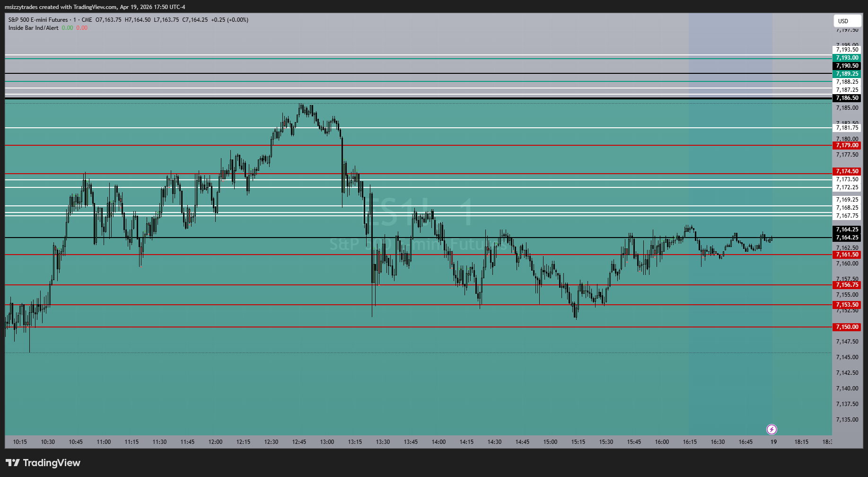Click the purple lightning event icon
Screen dimensions: 868x477
[772, 429]
